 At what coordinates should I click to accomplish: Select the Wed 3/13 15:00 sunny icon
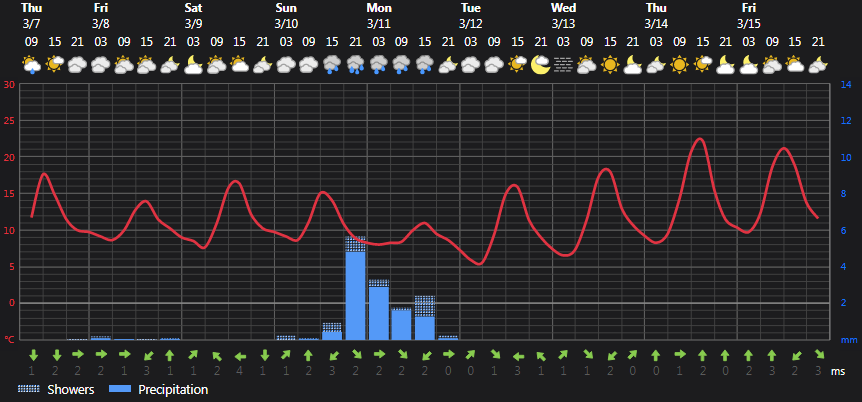click(x=610, y=65)
